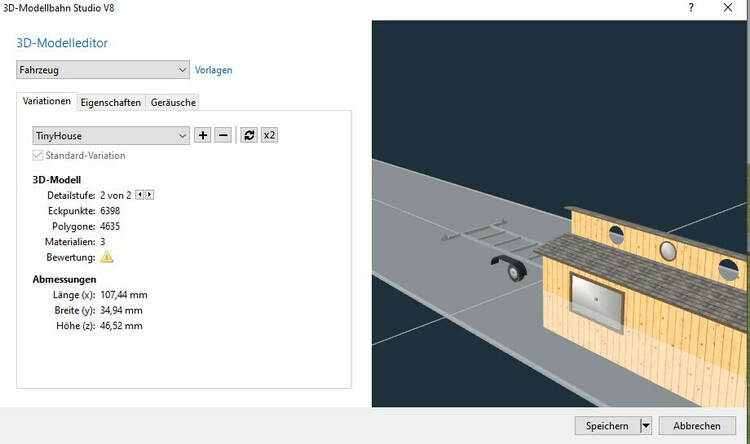
Task: Open the Vorlagen link
Action: pyautogui.click(x=213, y=70)
